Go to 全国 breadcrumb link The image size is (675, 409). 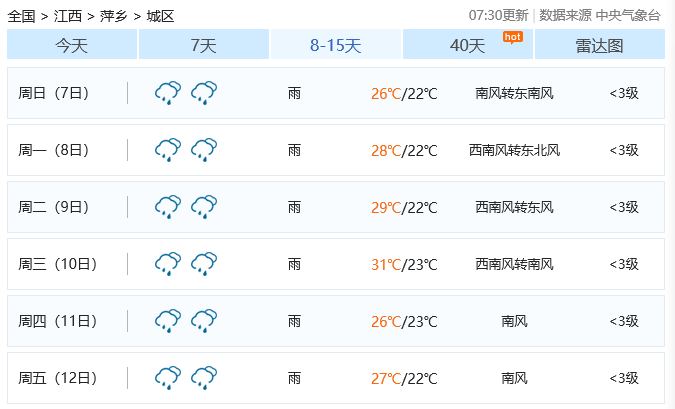(x=22, y=16)
